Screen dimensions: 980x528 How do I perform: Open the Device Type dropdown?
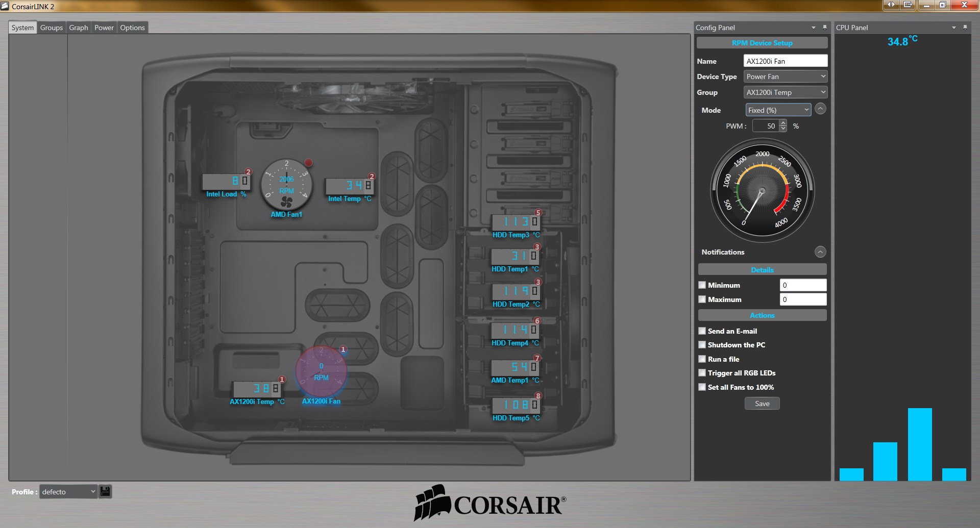(785, 77)
